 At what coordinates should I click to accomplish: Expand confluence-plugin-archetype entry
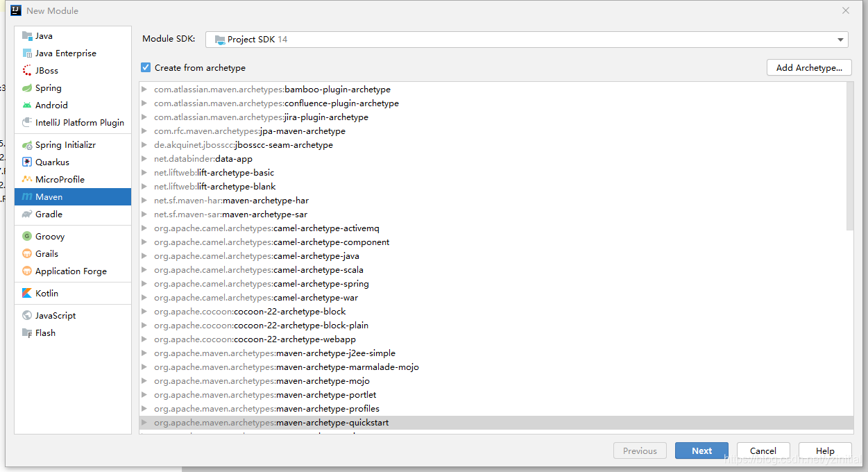pos(144,103)
